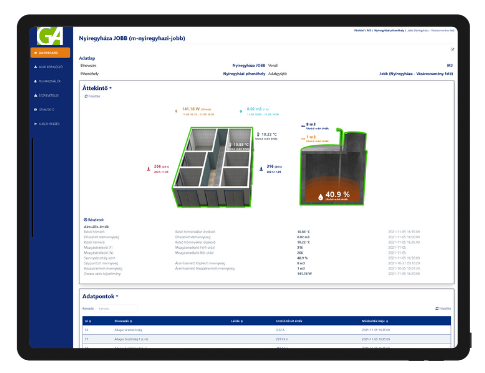Click the edit icon below the breadcrumb

coord(452,49)
